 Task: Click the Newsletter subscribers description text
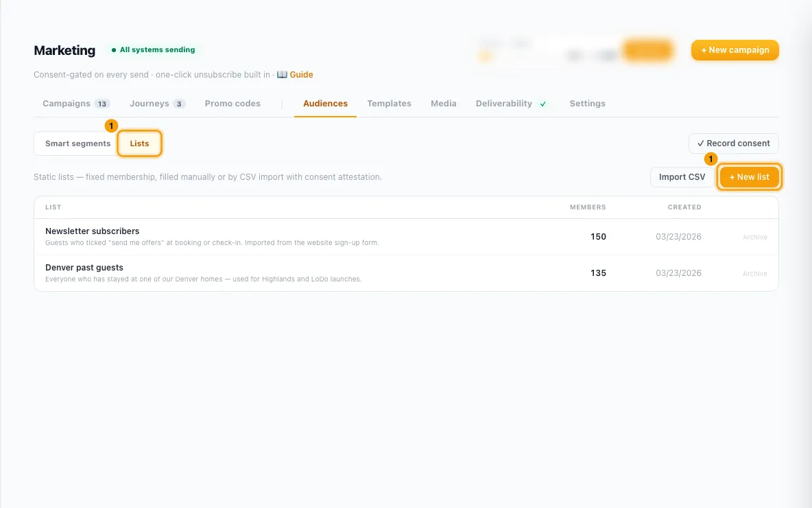212,242
